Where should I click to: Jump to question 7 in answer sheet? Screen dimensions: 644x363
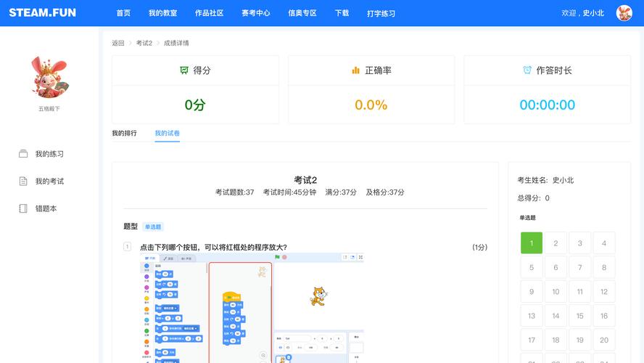[580, 267]
